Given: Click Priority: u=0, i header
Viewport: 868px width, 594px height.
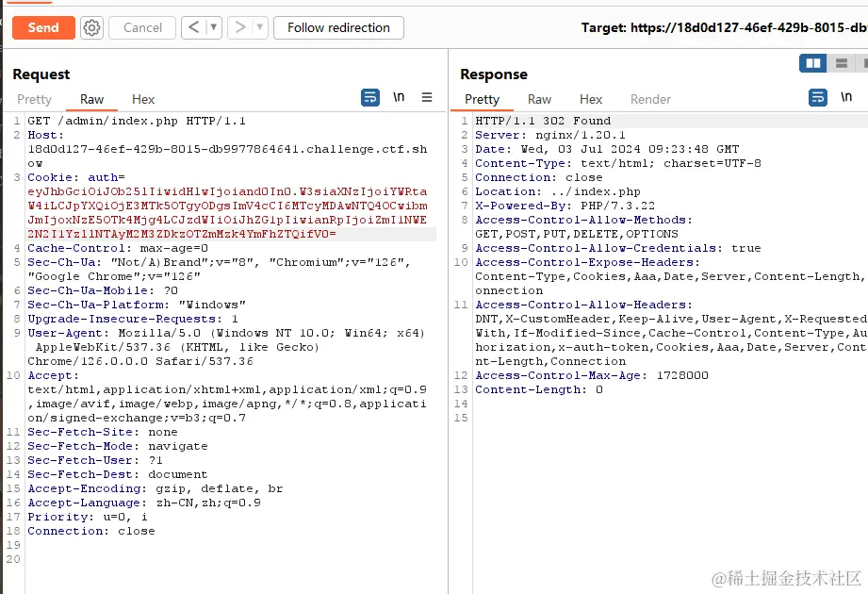Looking at the screenshot, I should (x=88, y=517).
